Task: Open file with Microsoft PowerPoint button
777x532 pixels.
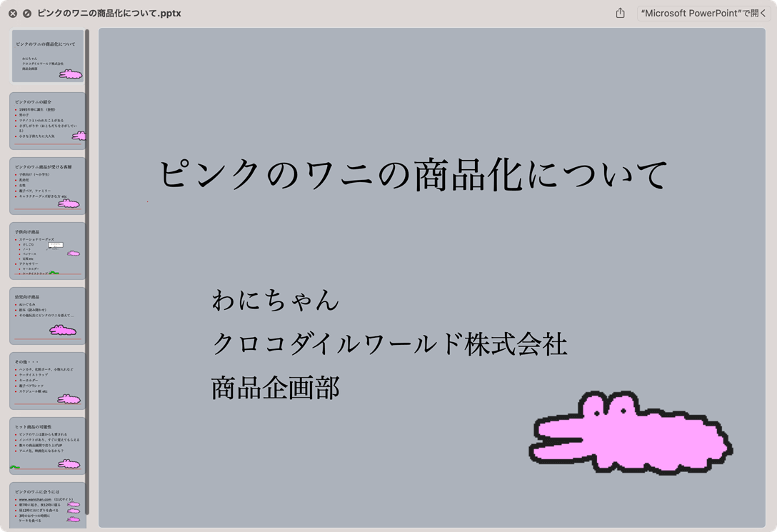Action: pyautogui.click(x=703, y=14)
